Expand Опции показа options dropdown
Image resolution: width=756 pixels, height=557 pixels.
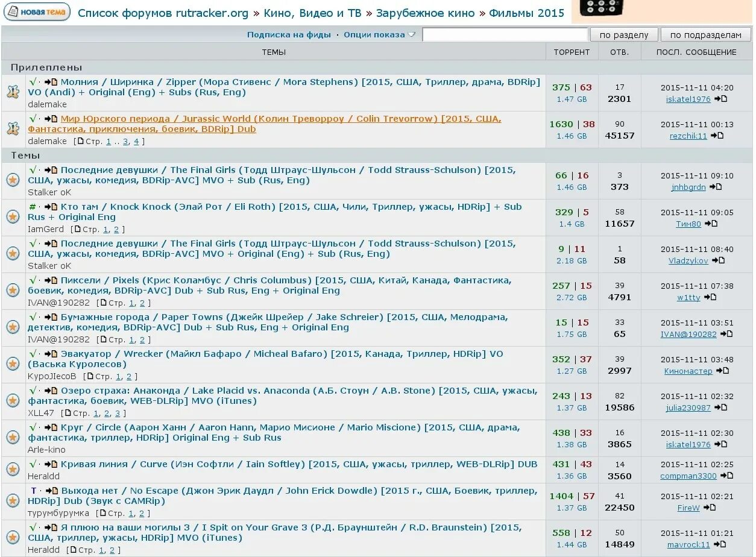coord(379,34)
